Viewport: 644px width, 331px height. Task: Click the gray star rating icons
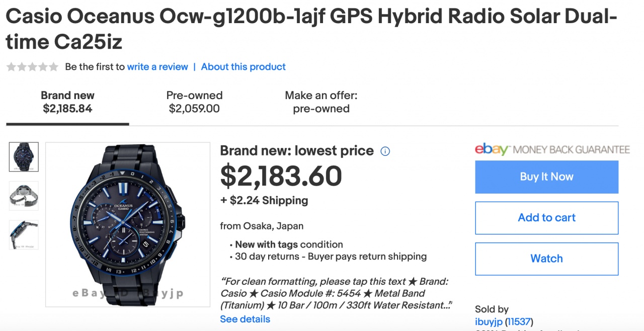tap(32, 67)
